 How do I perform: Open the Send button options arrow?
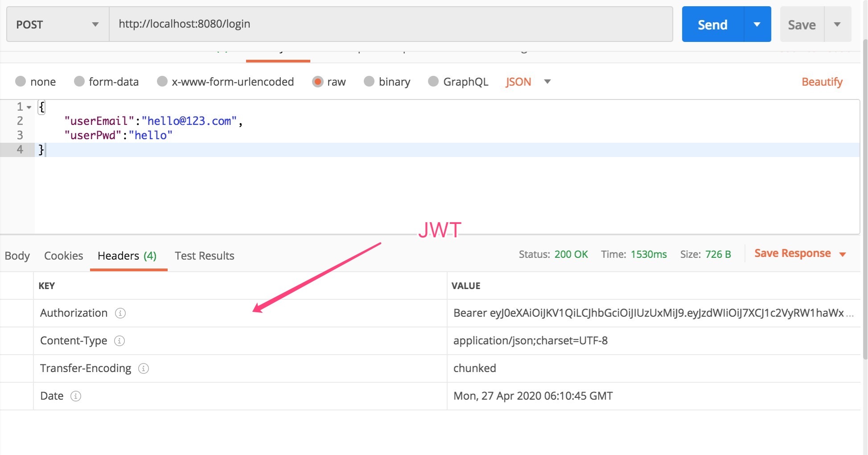pos(757,25)
